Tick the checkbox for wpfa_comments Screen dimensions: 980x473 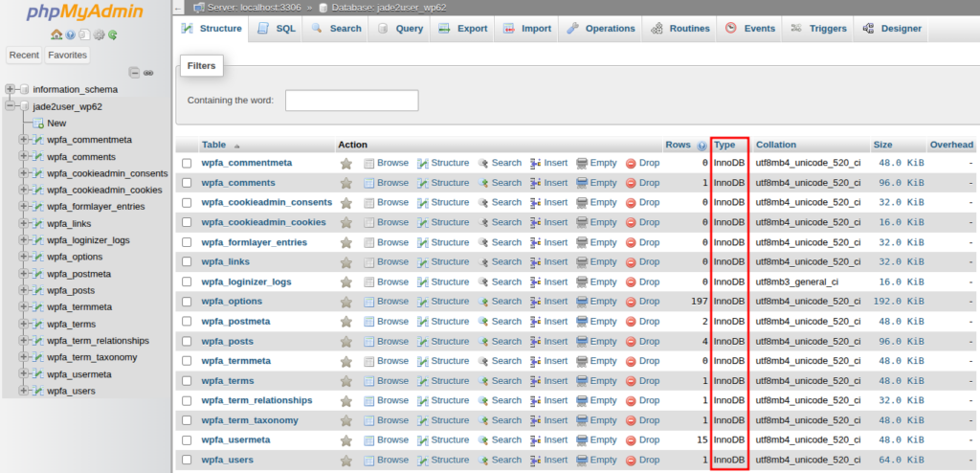[187, 183]
